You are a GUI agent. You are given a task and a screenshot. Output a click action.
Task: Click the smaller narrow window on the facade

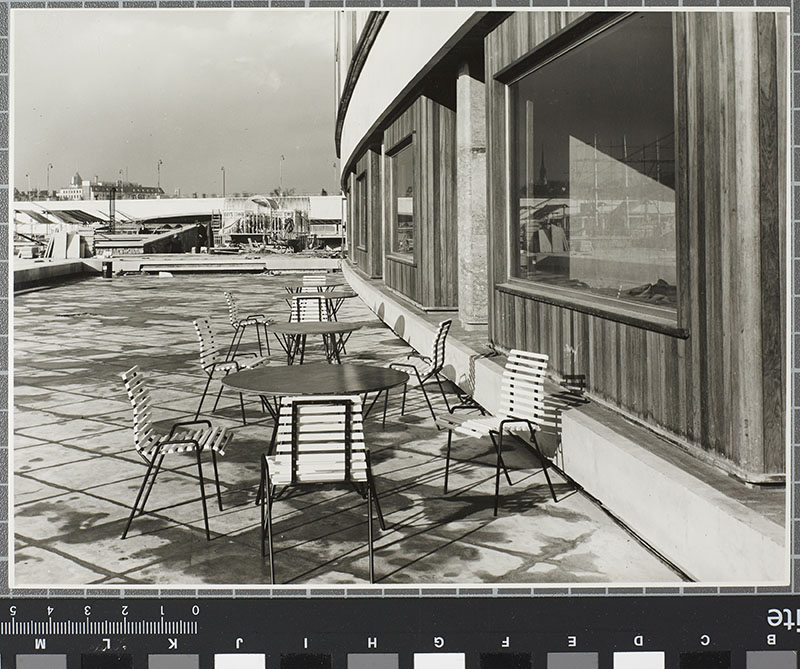click(402, 200)
